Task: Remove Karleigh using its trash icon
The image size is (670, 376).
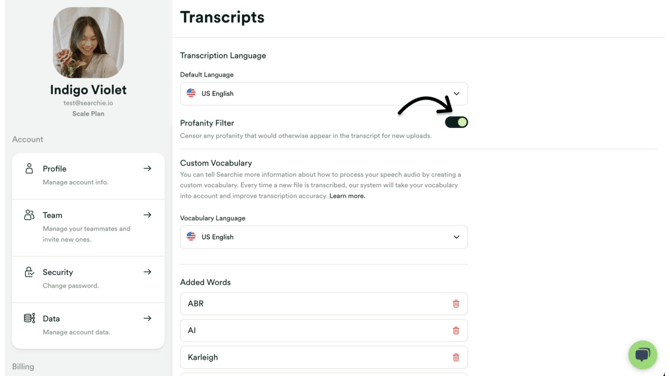Action: click(x=456, y=358)
